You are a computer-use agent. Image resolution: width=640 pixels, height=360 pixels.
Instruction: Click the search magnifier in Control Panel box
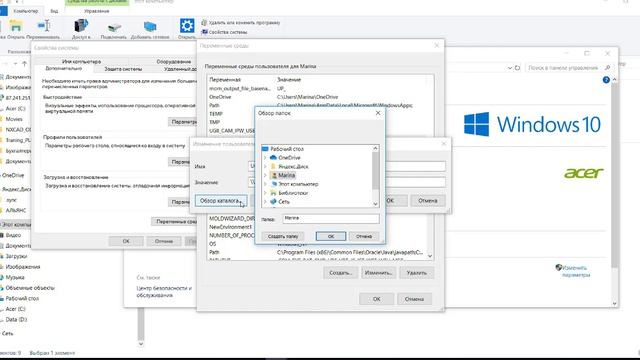607,68
